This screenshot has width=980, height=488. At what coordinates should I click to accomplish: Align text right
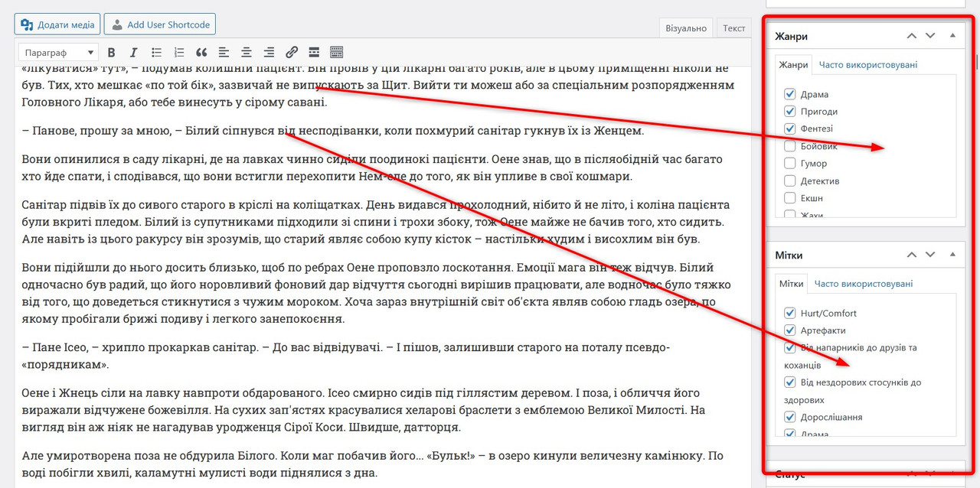(x=269, y=53)
